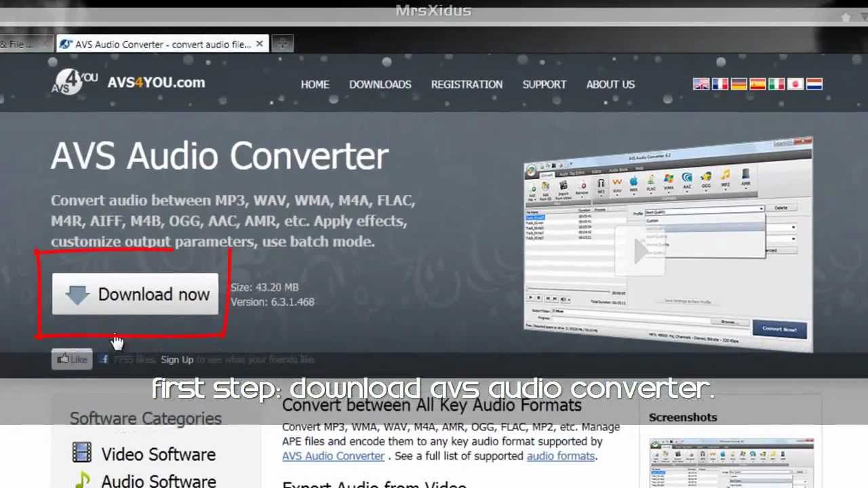The height and width of the screenshot is (488, 868).
Task: Click the film strip Video Software icon
Action: pos(82,453)
